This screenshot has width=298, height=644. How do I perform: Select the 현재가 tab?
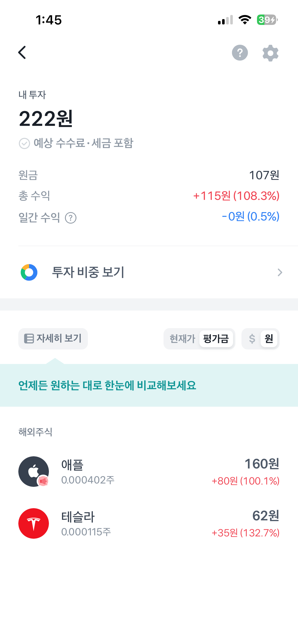pyautogui.click(x=182, y=339)
